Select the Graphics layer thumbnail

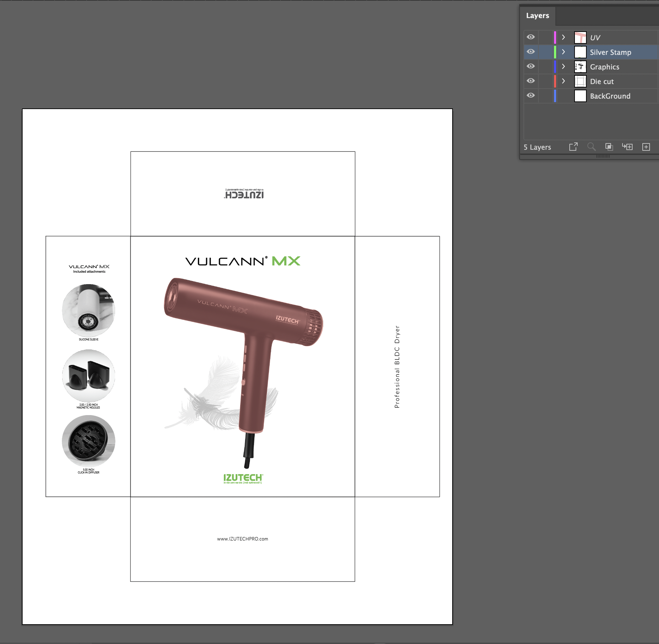tap(580, 67)
